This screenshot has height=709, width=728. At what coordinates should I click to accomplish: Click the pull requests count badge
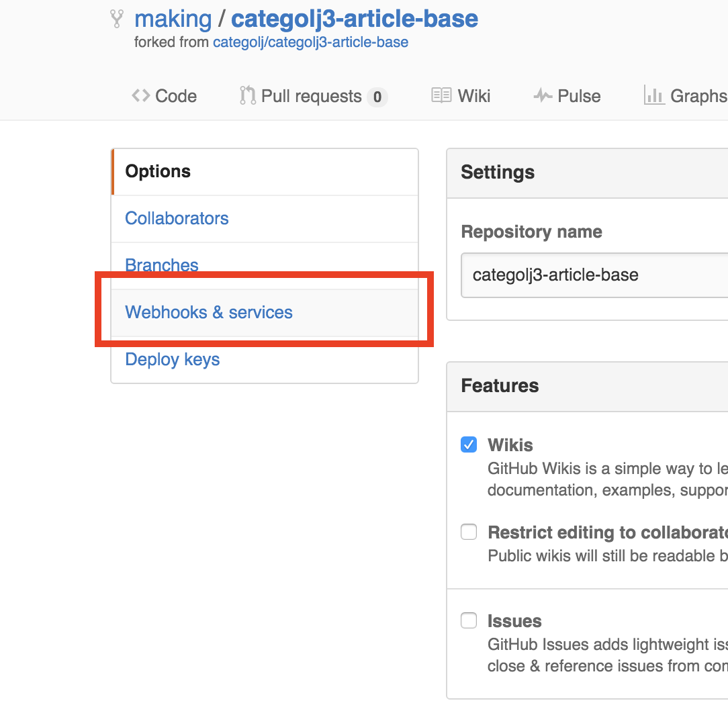pyautogui.click(x=377, y=97)
